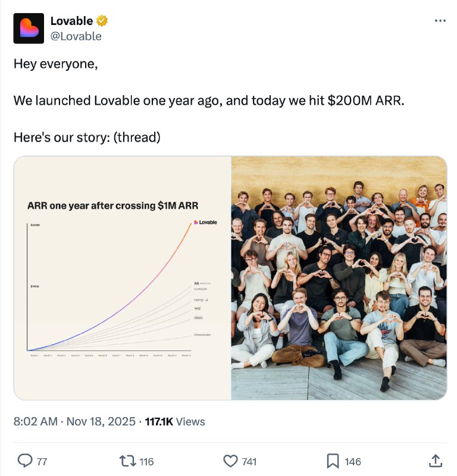Open the team group photo
Viewport: 457px width, 476px height.
pos(339,278)
